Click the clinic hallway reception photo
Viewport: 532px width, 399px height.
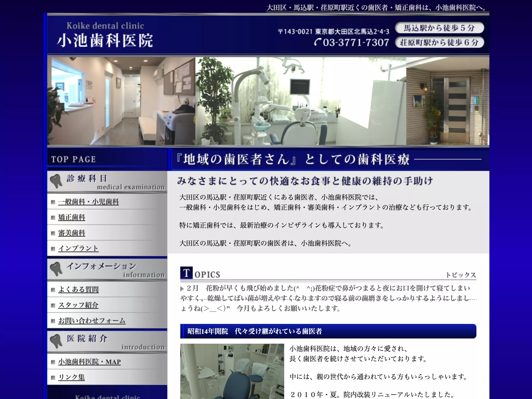click(x=121, y=101)
